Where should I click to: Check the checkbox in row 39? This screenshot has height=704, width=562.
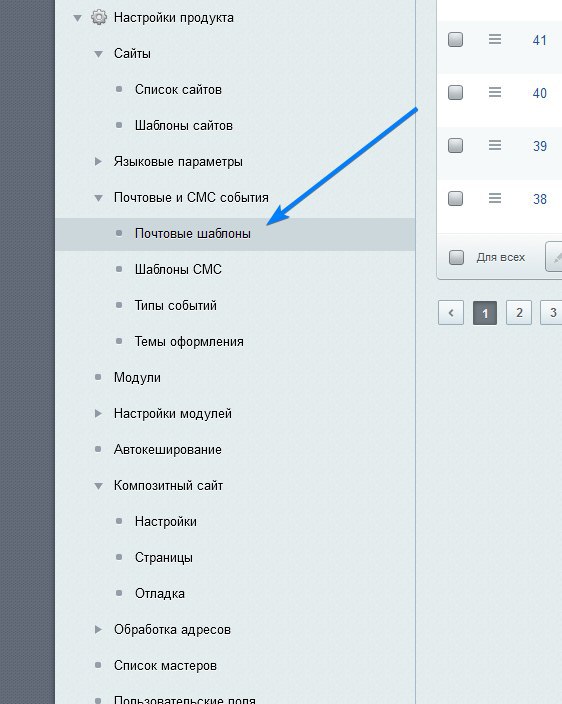click(455, 145)
